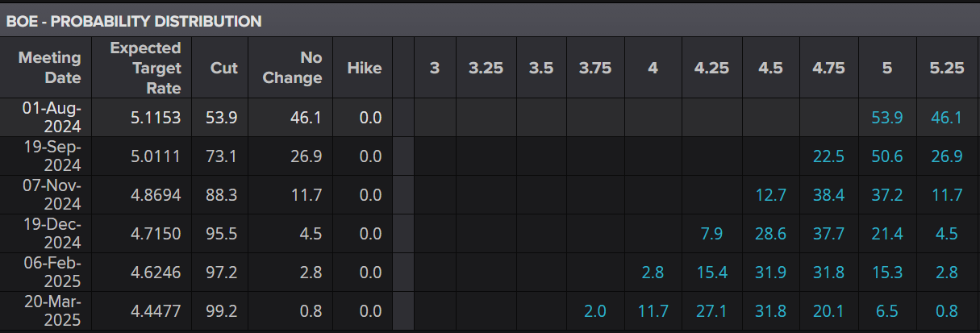Select the 4.25 rate column header
Viewport: 980px width, 333px height.
711,68
